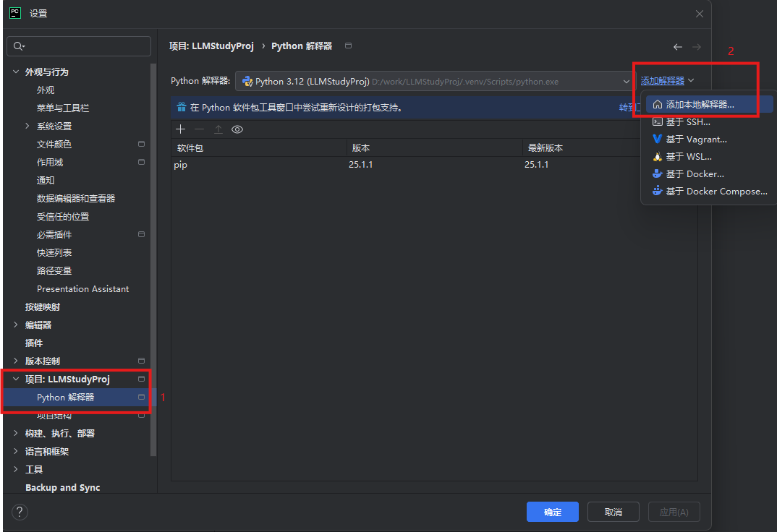Click the uninstall package minus icon
Screen dimensions: 777x532
[199, 129]
